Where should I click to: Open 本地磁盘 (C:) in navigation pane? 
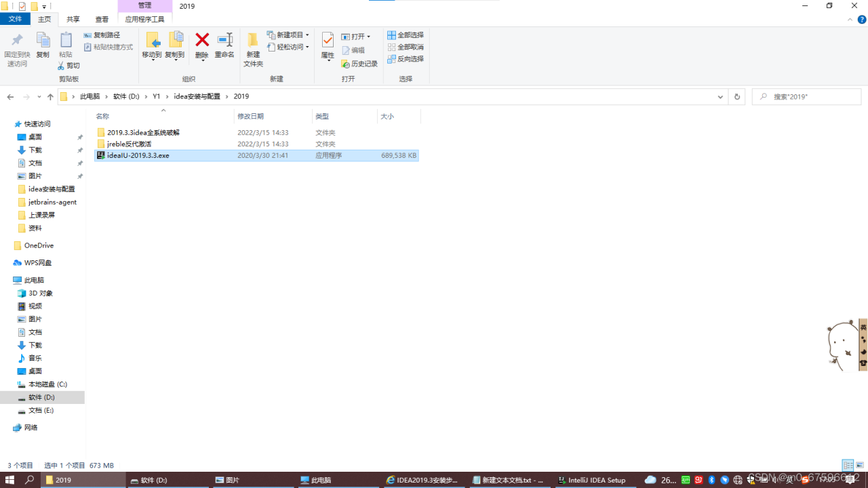coord(47,384)
